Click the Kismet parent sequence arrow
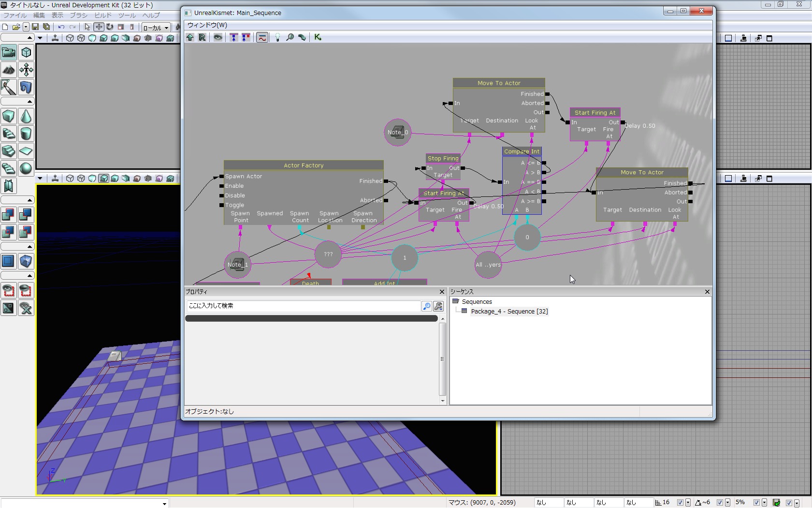Image resolution: width=812 pixels, height=508 pixels. [190, 37]
